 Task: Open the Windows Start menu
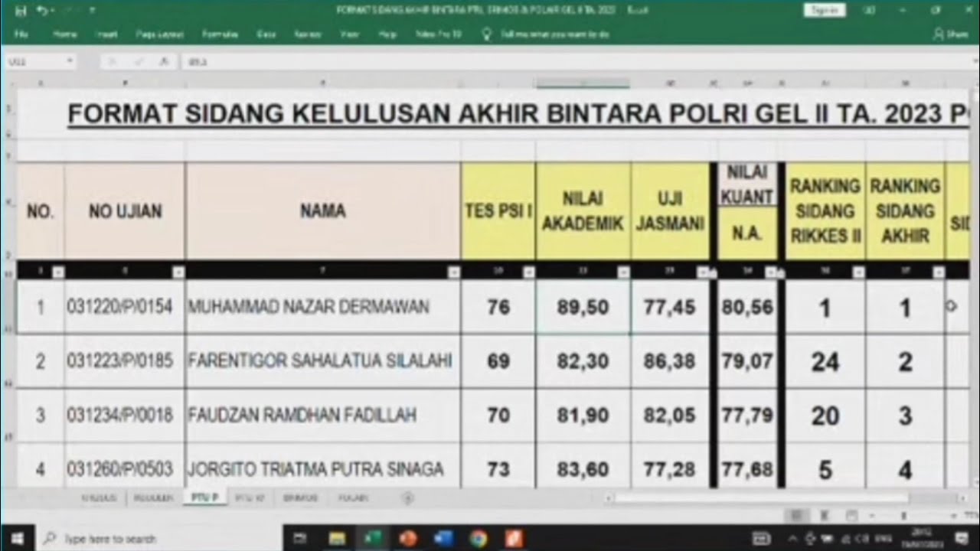[x=17, y=538]
